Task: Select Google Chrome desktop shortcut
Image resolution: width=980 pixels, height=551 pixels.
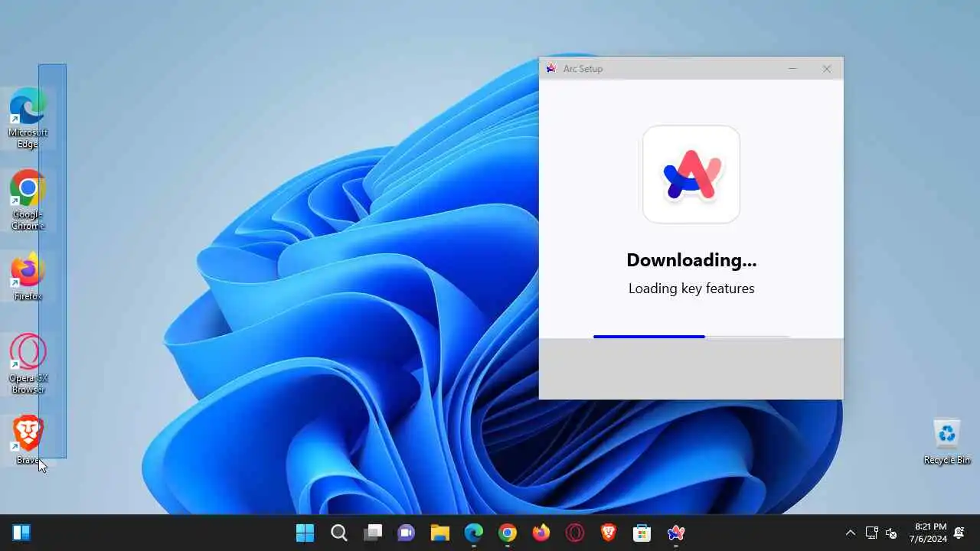Action: 28,201
